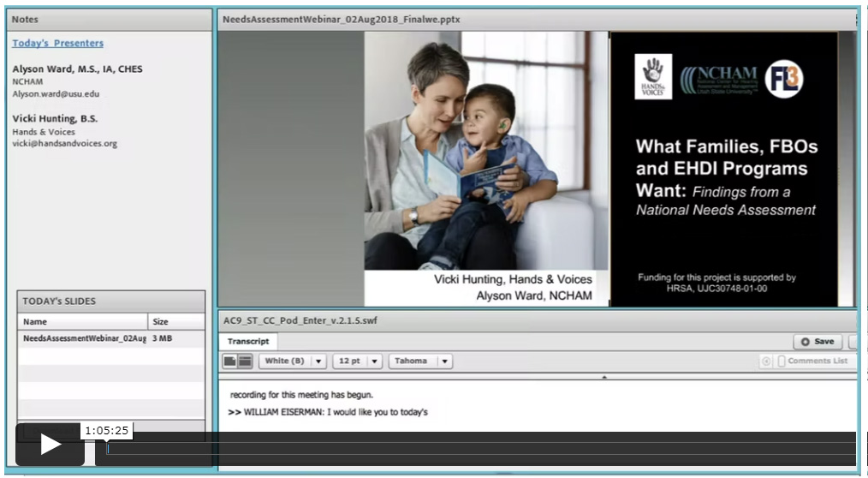This screenshot has width=868, height=478.
Task: Select NeedsAssessmentWebinar file in slides list
Action: click(84, 339)
